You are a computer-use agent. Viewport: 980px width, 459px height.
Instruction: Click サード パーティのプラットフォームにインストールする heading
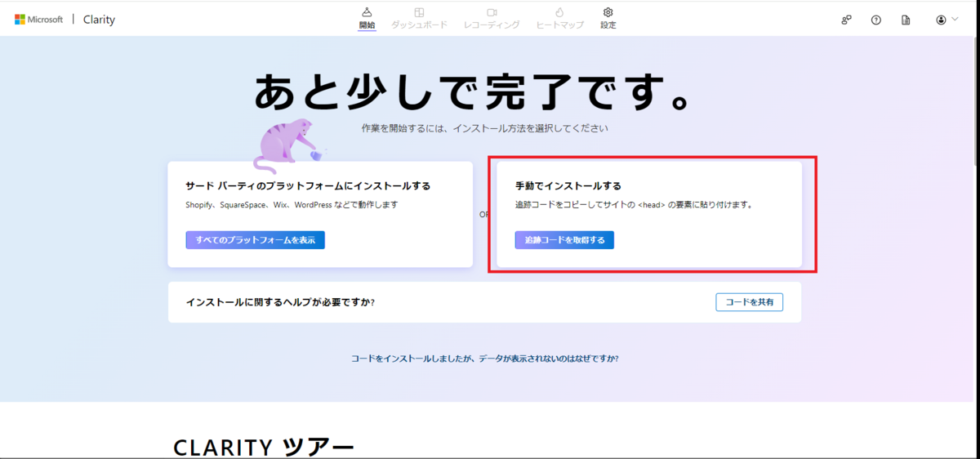tap(308, 185)
